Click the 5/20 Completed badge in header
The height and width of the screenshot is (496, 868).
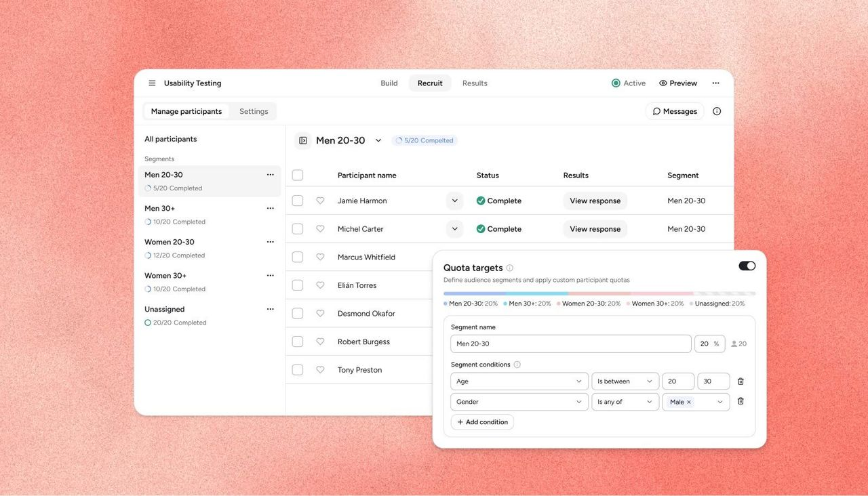(x=425, y=140)
